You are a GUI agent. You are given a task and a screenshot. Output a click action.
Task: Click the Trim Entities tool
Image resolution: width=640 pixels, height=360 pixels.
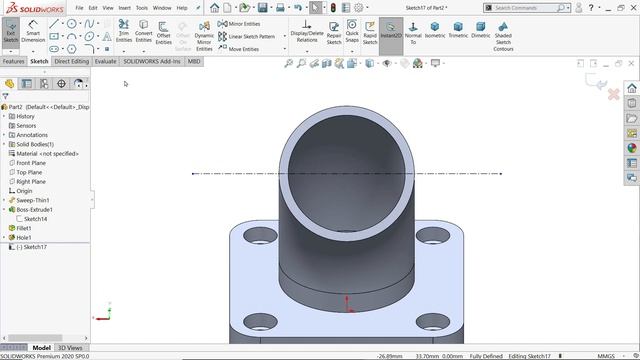(x=124, y=31)
